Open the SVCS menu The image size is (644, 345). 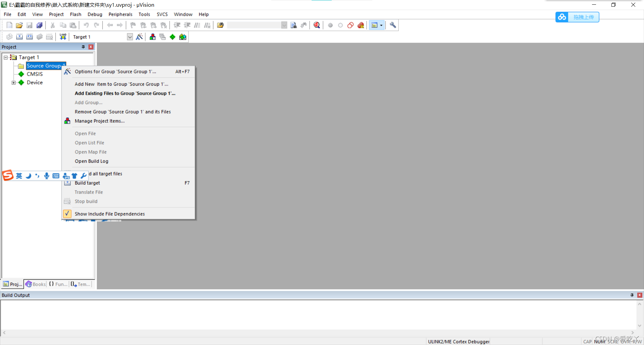click(162, 14)
